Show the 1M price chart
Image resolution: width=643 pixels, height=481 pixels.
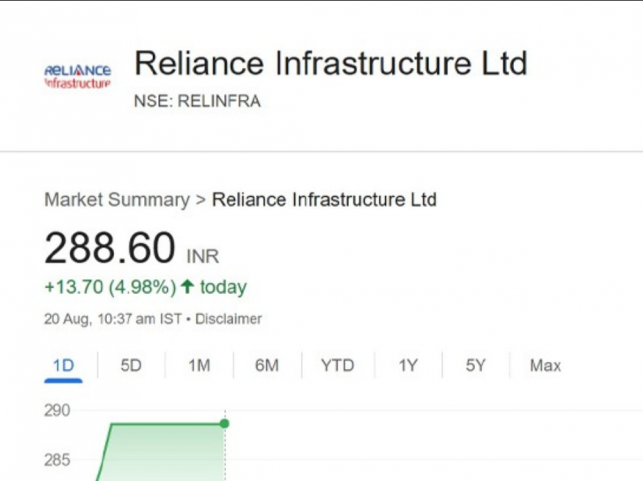pyautogui.click(x=199, y=366)
